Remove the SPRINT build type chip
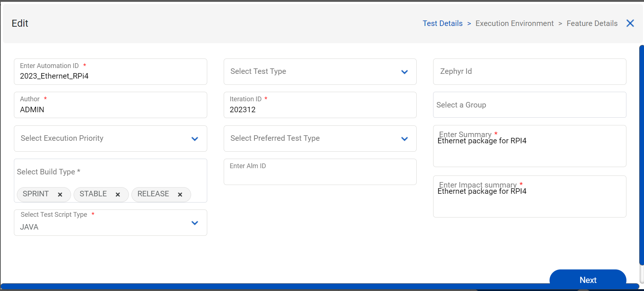The width and height of the screenshot is (644, 291). click(60, 194)
